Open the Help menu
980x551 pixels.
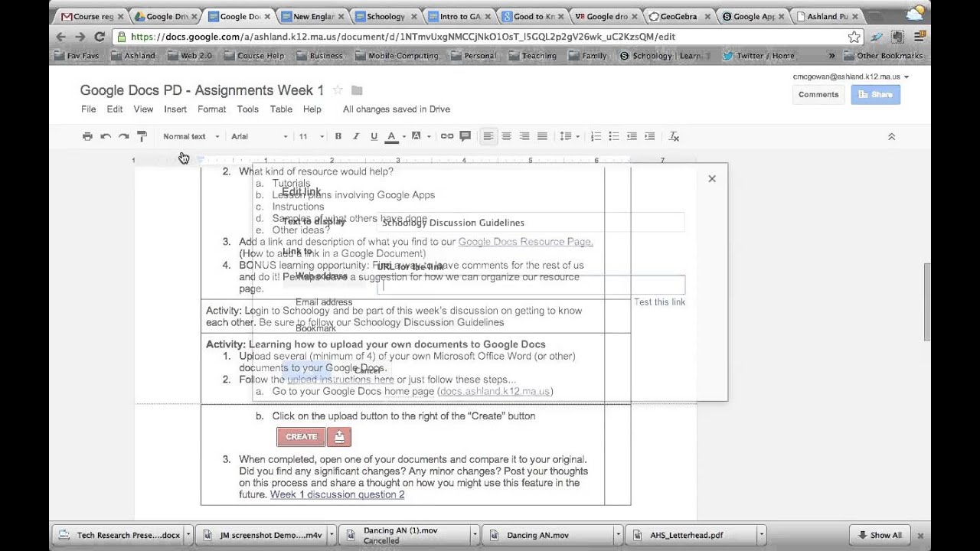point(312,109)
